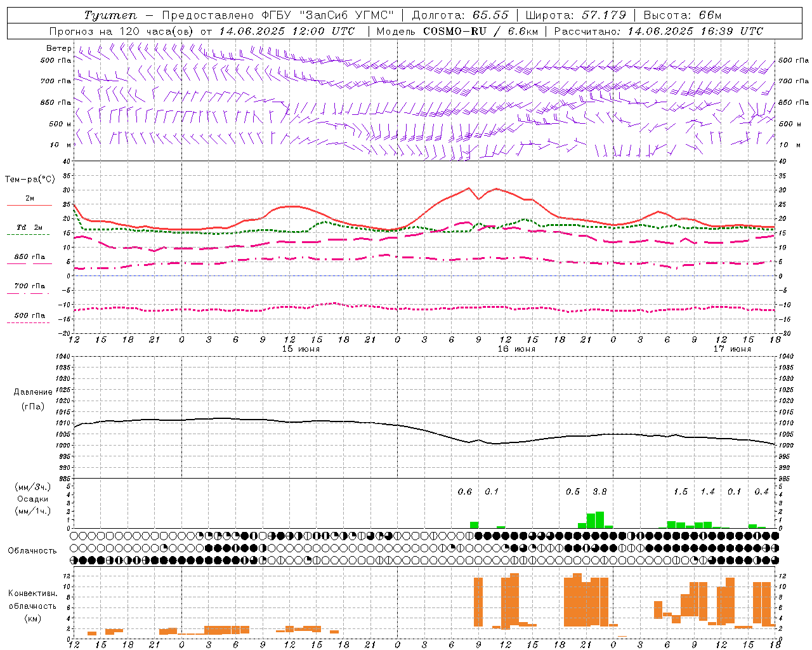Click the tallest green precipitation bar
812x650 pixels.
[599, 520]
